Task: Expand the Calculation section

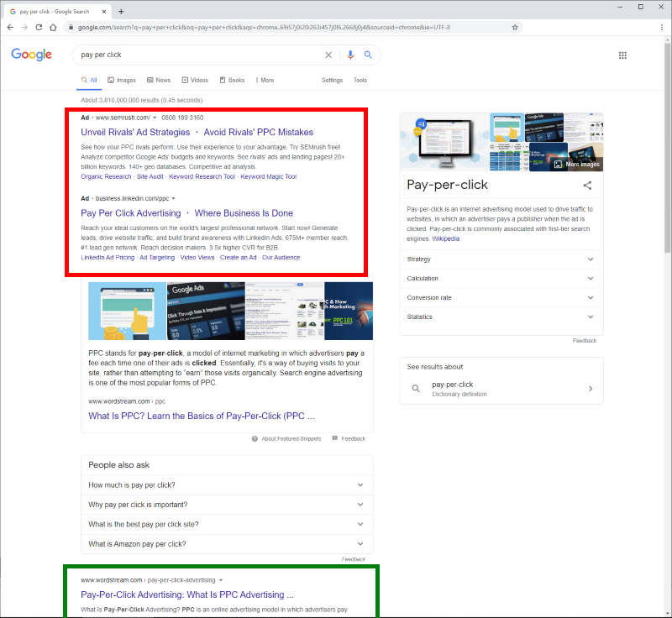Action: coord(501,279)
